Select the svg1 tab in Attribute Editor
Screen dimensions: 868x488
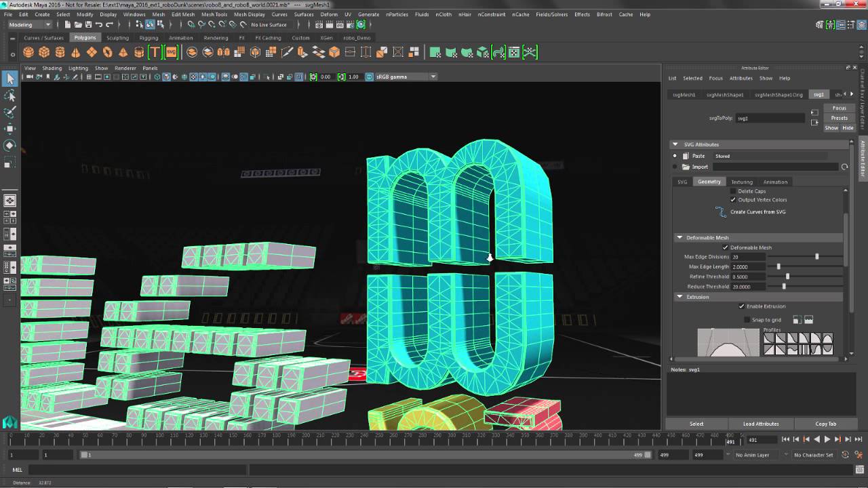tap(818, 94)
